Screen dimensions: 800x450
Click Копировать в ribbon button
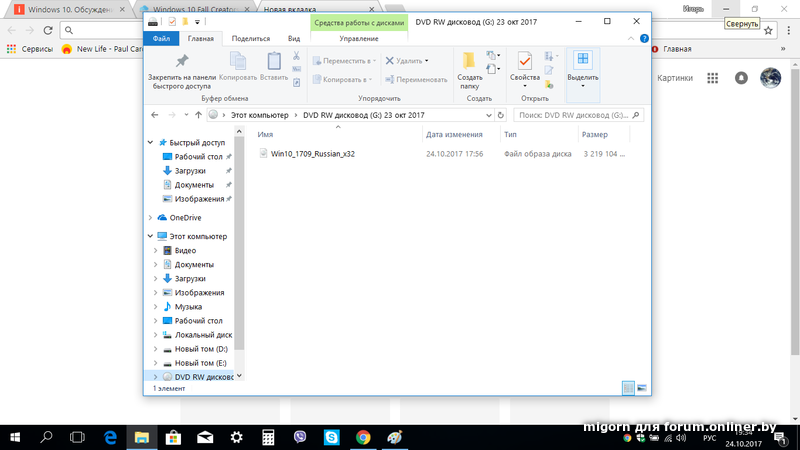(x=342, y=80)
